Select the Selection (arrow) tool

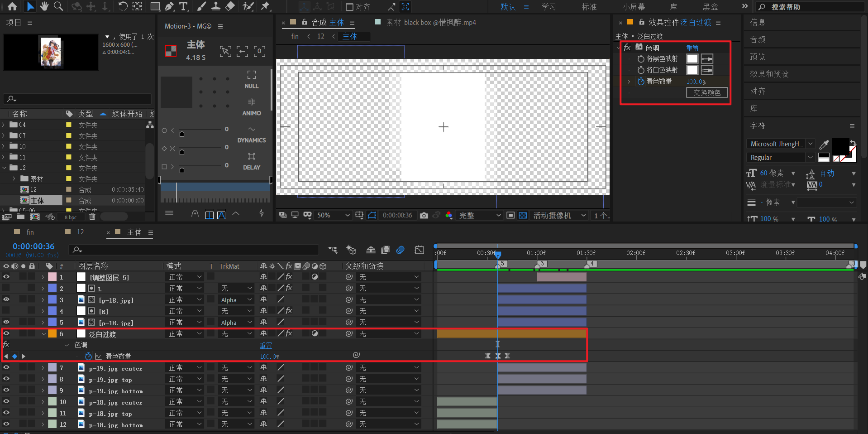(30, 6)
